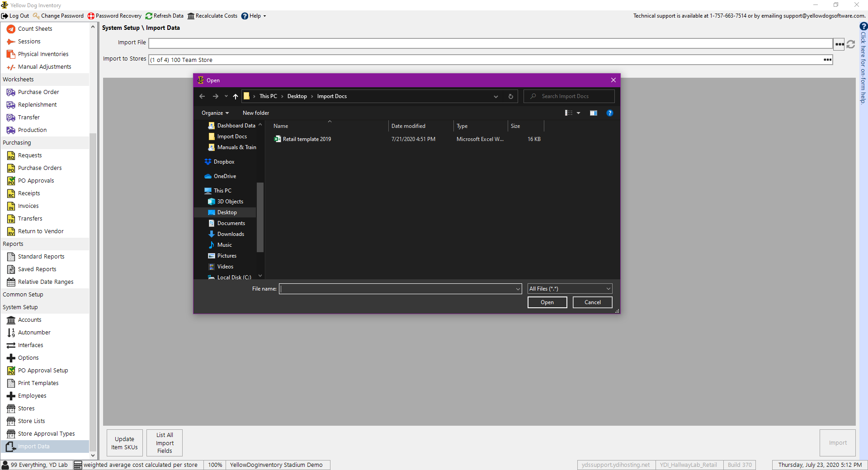This screenshot has width=868, height=470.
Task: Open Store Approval Types
Action: tap(46, 433)
